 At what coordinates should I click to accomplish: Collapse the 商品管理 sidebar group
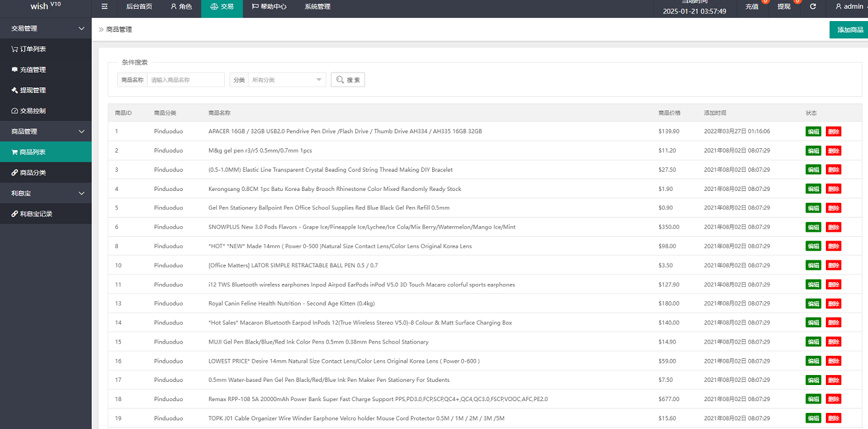coord(45,131)
